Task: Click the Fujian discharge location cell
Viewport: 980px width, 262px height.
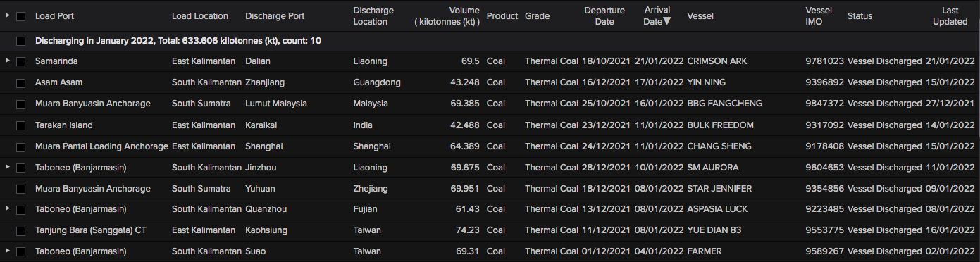Action: click(365, 209)
